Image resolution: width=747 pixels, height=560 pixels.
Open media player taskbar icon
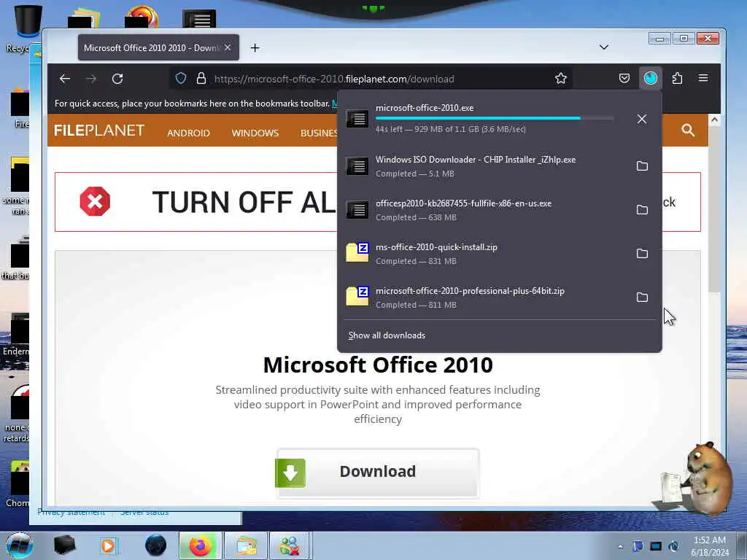(x=108, y=545)
